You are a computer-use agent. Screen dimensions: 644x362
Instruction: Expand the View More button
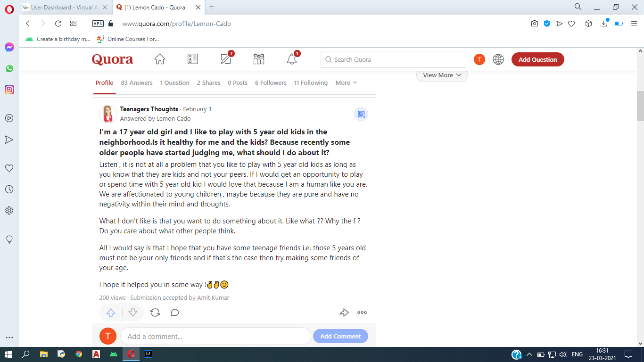[x=442, y=75]
